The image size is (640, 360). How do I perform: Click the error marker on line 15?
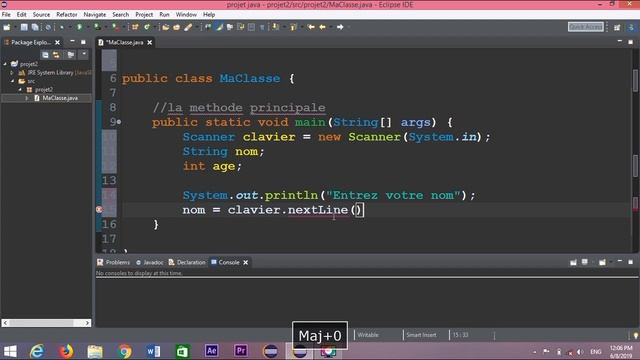(x=99, y=209)
